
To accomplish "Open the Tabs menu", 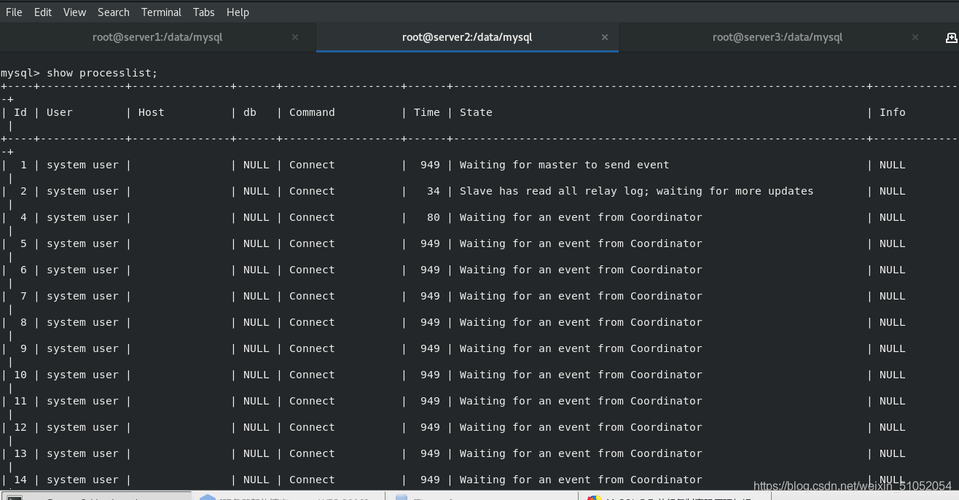I will pyautogui.click(x=204, y=12).
